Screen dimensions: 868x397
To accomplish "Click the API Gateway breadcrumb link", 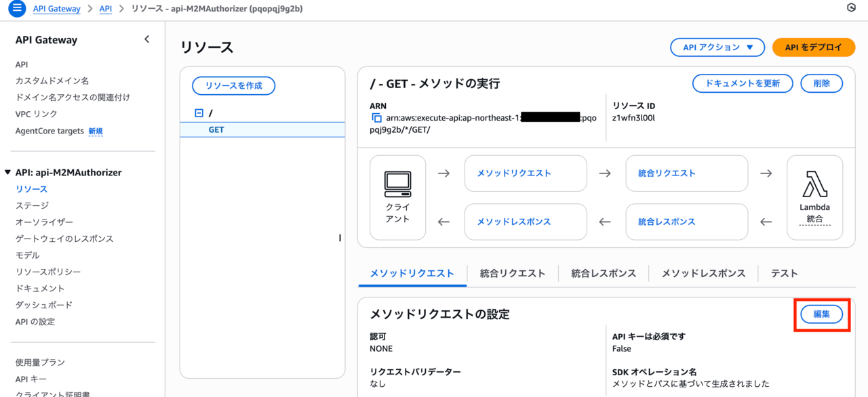I will (x=56, y=9).
